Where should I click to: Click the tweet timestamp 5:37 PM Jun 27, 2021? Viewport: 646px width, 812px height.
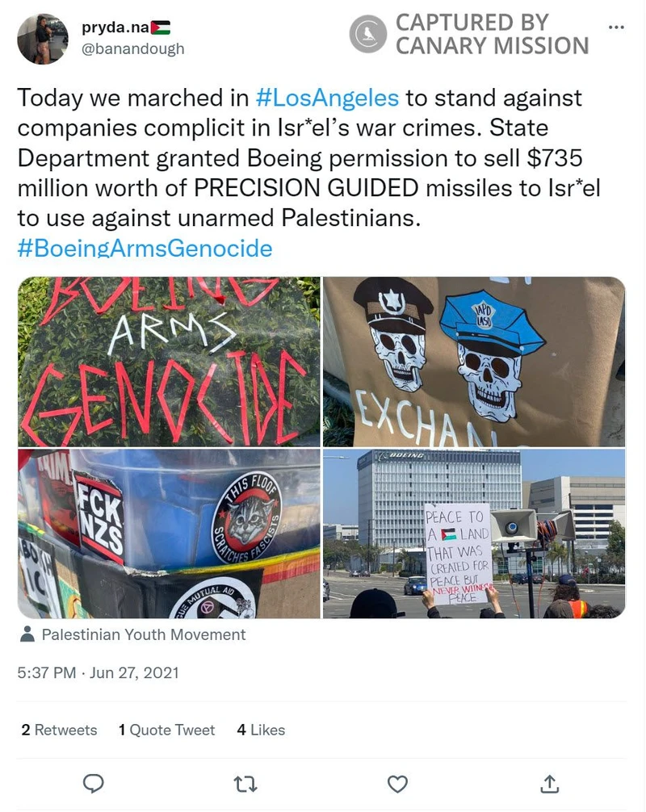98,672
